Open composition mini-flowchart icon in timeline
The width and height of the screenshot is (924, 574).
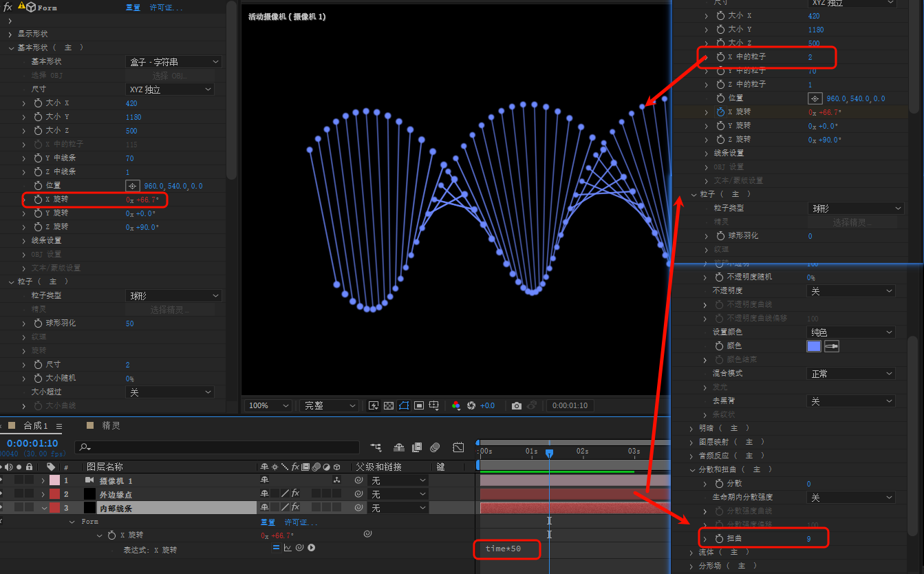(x=376, y=447)
